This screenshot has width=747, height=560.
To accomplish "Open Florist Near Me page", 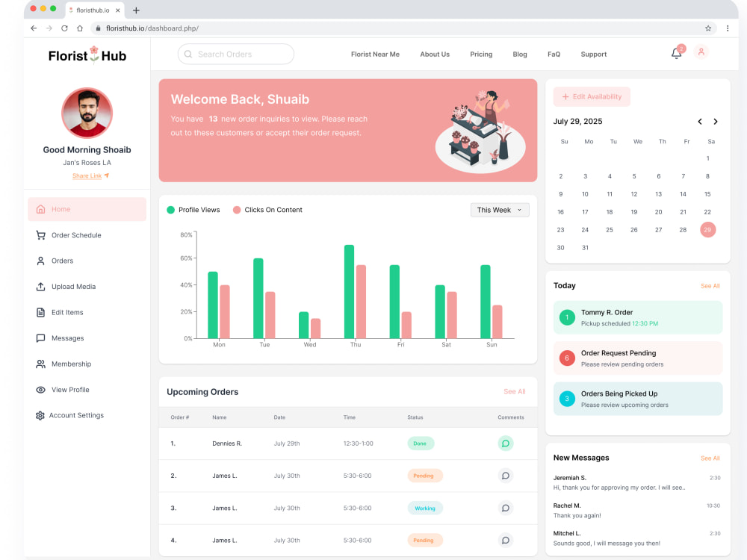I will (375, 55).
